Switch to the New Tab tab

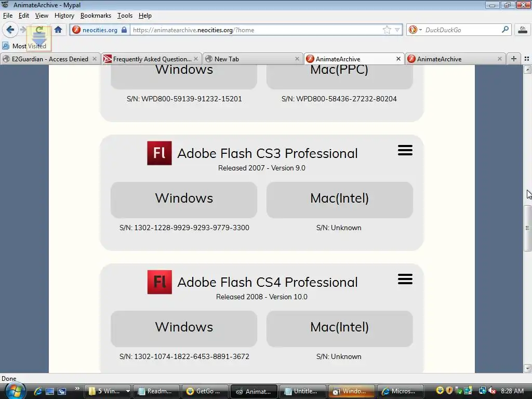coord(253,59)
